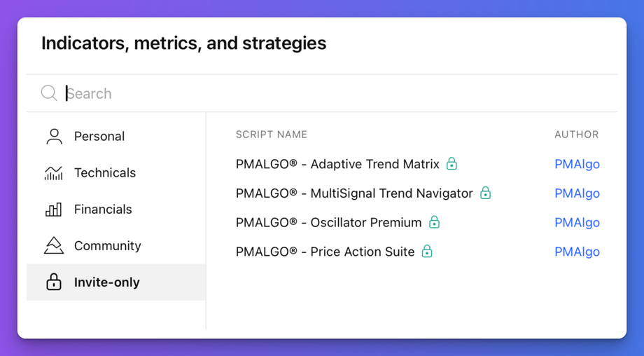Switch to the Financials category
Screen dimensions: 644x356
point(103,209)
